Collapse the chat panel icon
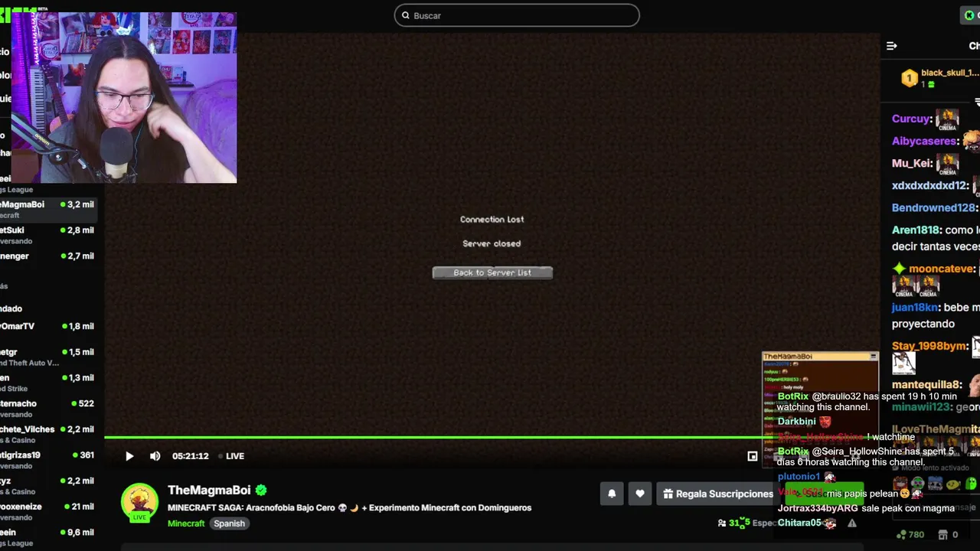Viewport: 980px width, 551px height. tap(892, 46)
